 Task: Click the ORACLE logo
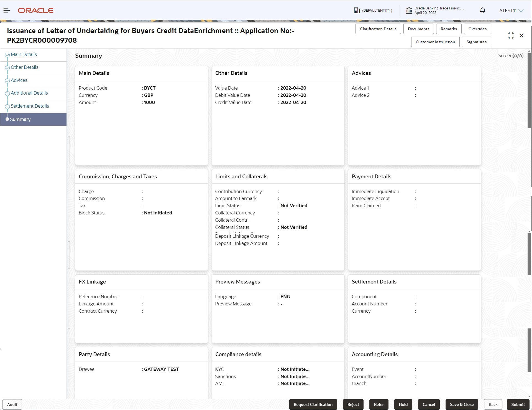pyautogui.click(x=35, y=10)
